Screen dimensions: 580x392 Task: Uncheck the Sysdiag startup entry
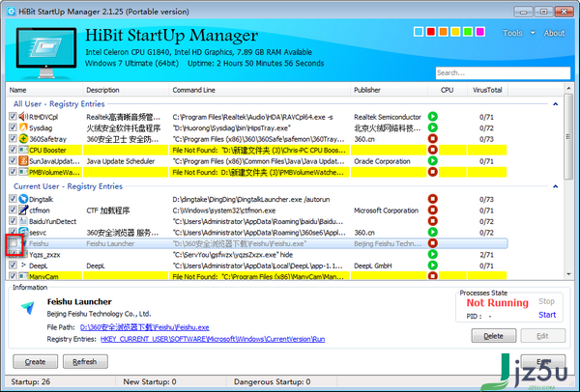click(x=13, y=127)
